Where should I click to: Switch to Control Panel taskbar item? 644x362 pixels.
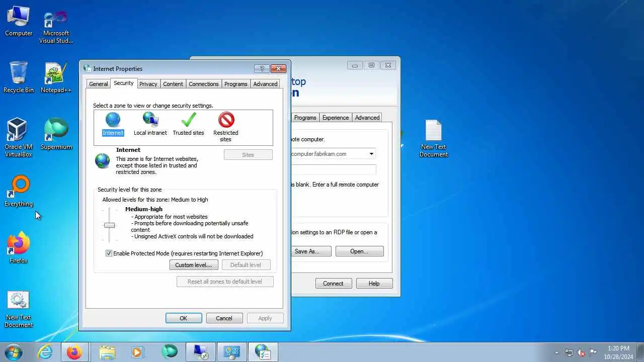(232, 352)
